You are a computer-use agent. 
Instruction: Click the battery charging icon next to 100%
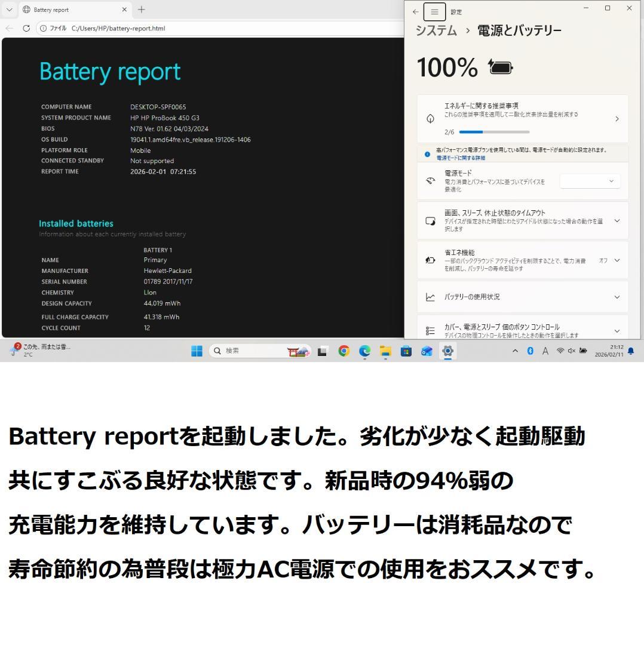tap(499, 67)
